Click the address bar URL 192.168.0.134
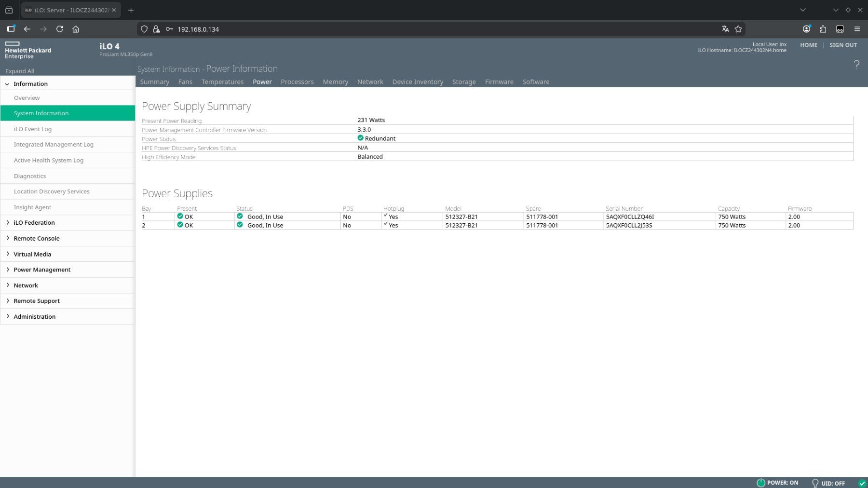 (198, 29)
